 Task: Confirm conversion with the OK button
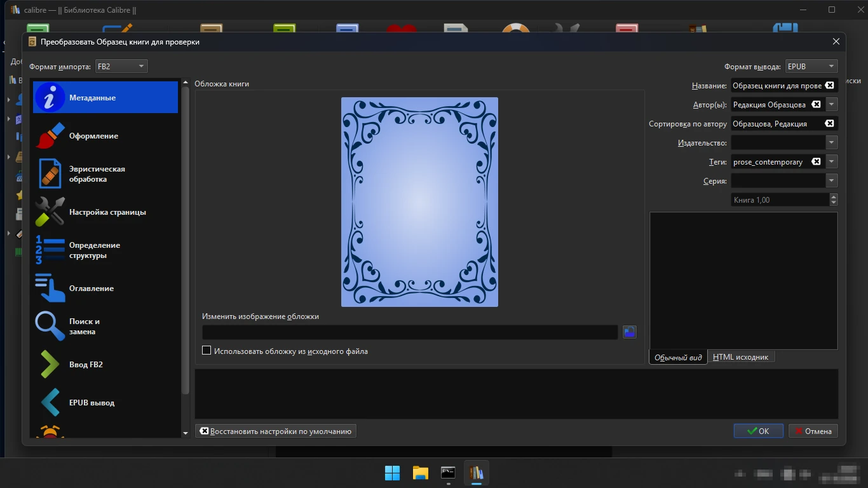tap(758, 431)
